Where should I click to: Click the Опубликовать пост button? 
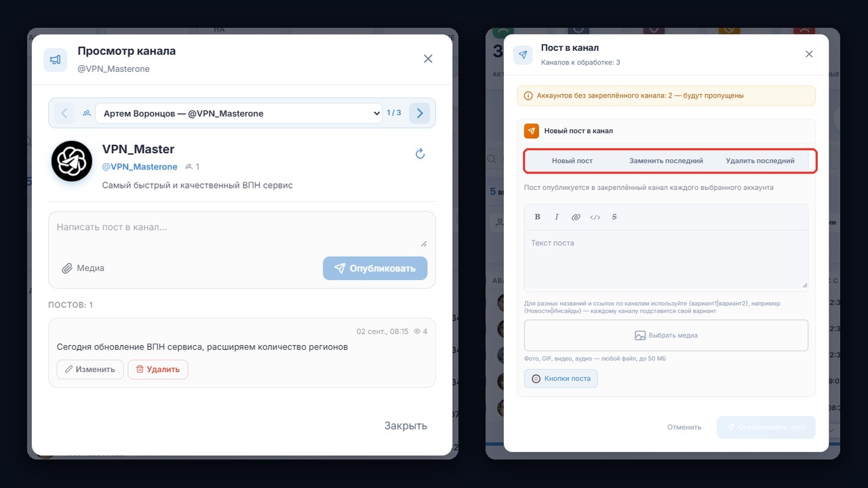click(766, 428)
